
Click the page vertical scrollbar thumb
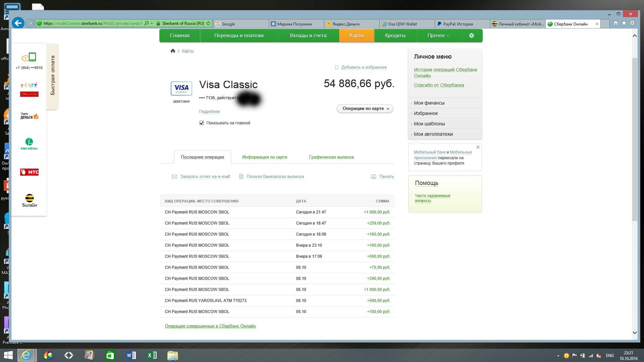[635, 139]
